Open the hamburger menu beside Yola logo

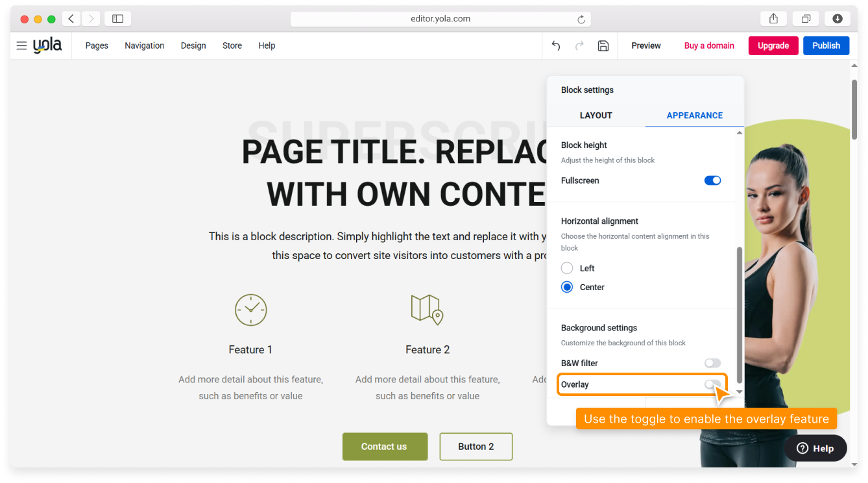(x=21, y=45)
